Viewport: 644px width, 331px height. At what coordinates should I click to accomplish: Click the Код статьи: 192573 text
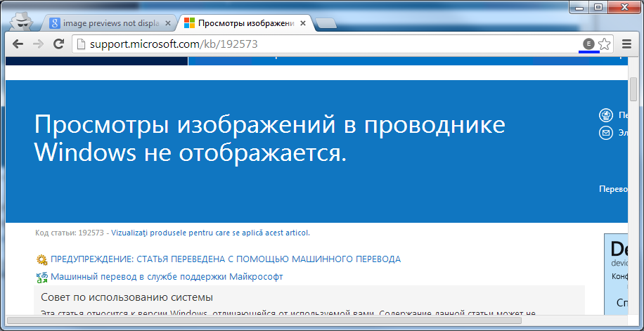pos(70,233)
